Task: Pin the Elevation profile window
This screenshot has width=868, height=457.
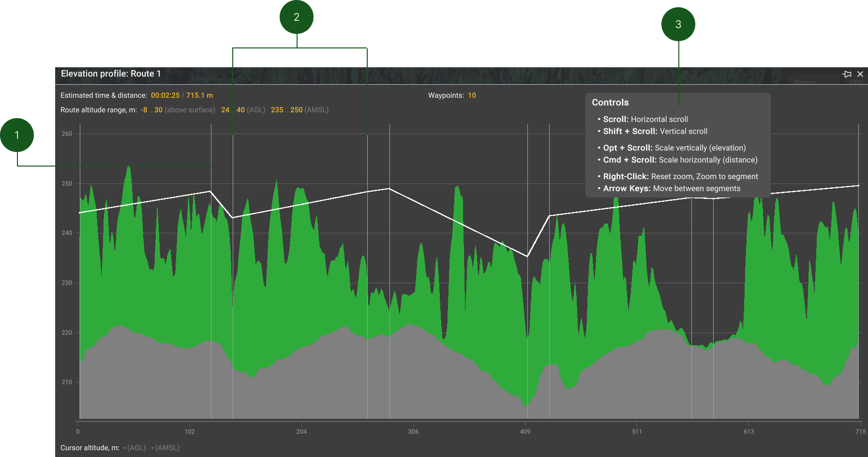Action: tap(847, 74)
